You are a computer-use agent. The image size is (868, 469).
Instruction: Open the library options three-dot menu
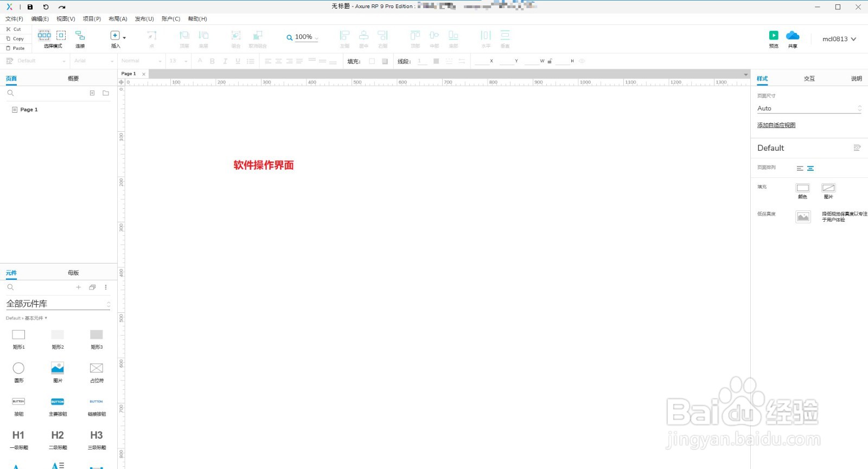pos(106,287)
